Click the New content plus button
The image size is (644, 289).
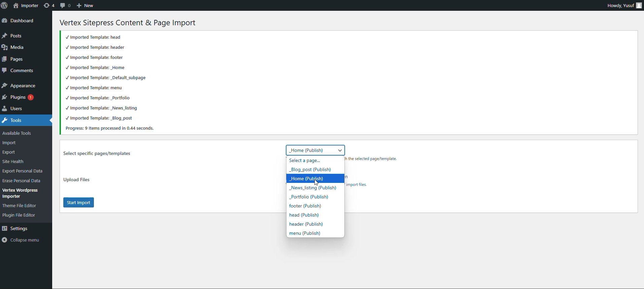point(85,5)
